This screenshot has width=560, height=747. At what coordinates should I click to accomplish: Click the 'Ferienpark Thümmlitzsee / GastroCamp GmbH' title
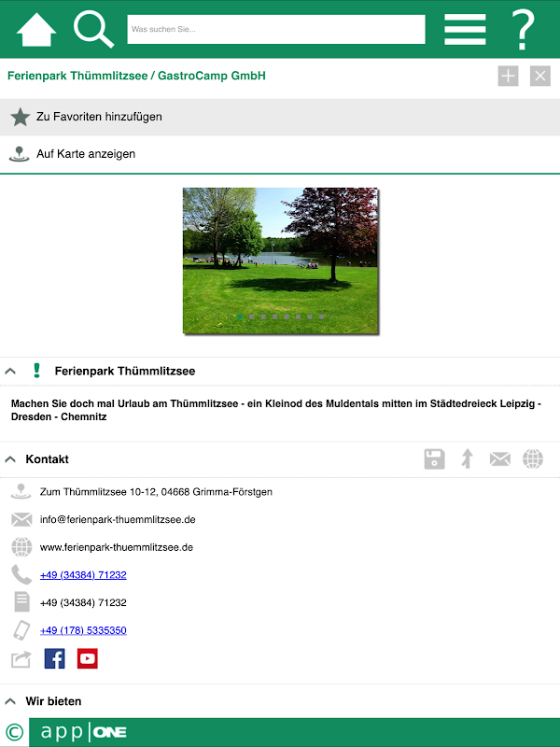(136, 76)
